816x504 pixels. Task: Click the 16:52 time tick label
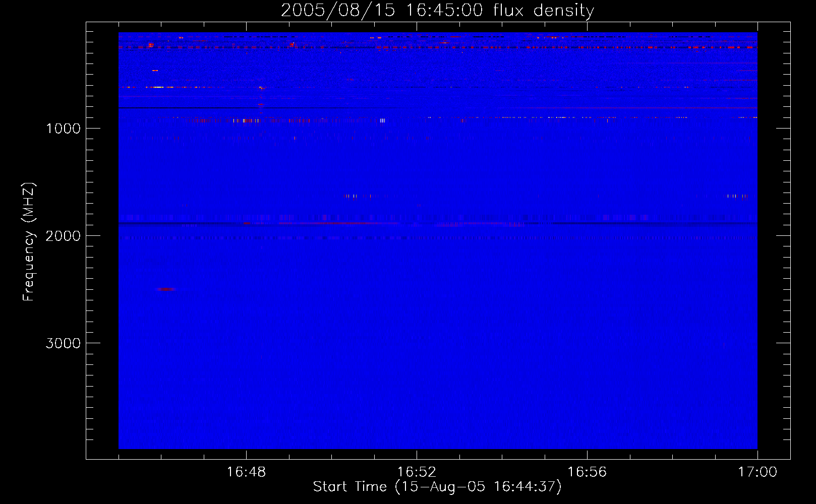[x=417, y=472]
